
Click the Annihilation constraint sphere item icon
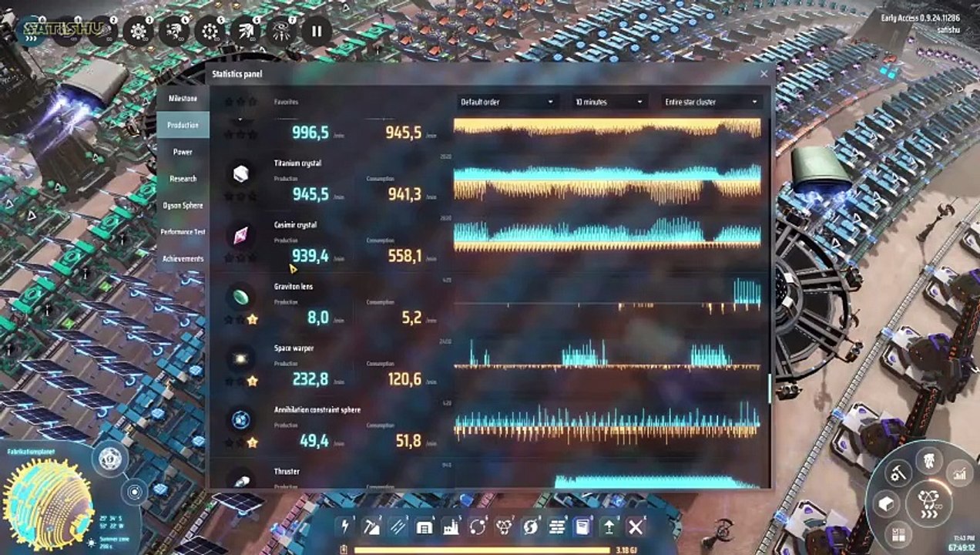[x=240, y=421]
